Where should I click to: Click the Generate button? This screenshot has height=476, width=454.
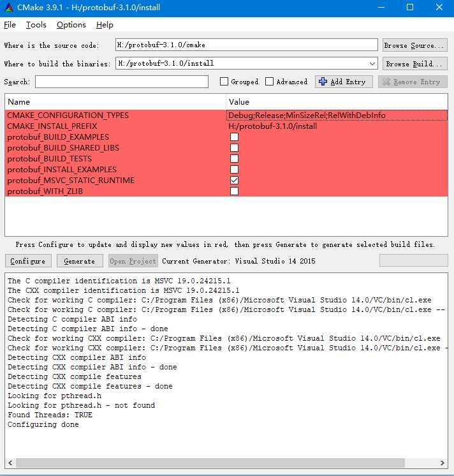[x=80, y=261]
